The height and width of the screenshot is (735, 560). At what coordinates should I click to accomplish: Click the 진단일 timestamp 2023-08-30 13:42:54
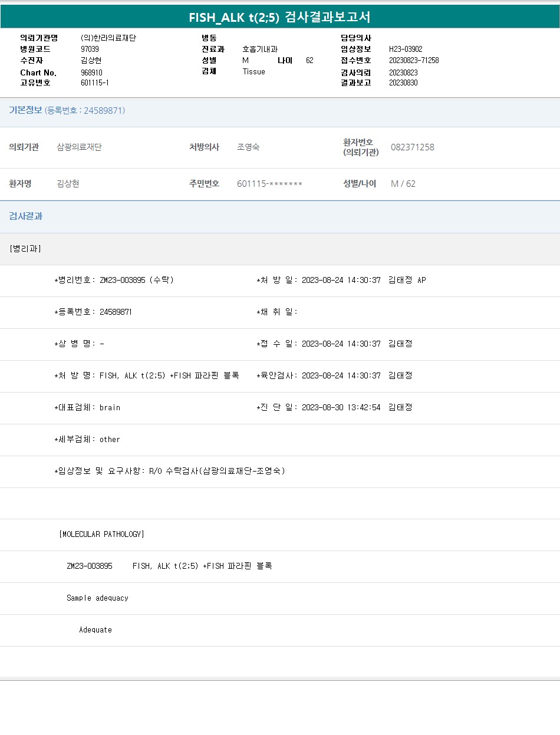[341, 407]
